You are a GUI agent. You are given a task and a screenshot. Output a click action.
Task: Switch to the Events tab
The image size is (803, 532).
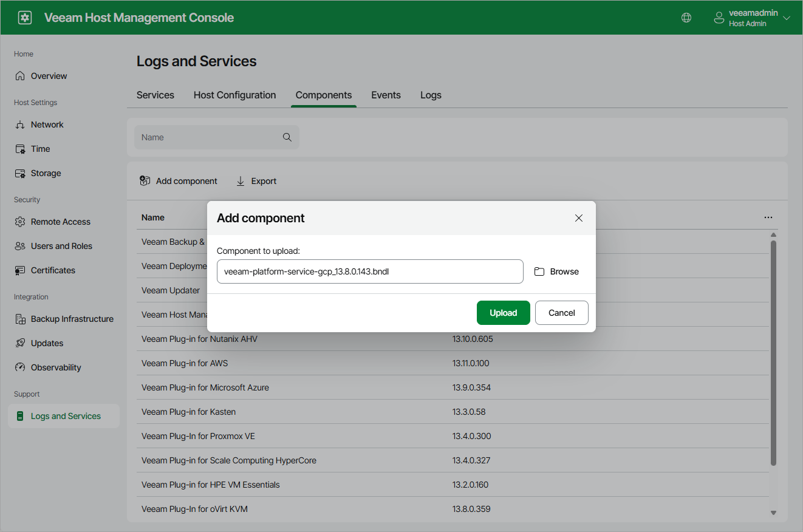pyautogui.click(x=386, y=95)
